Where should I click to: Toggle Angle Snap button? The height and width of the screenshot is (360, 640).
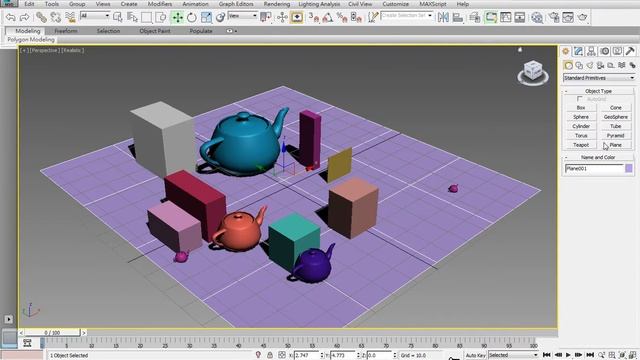pyautogui.click(x=328, y=17)
